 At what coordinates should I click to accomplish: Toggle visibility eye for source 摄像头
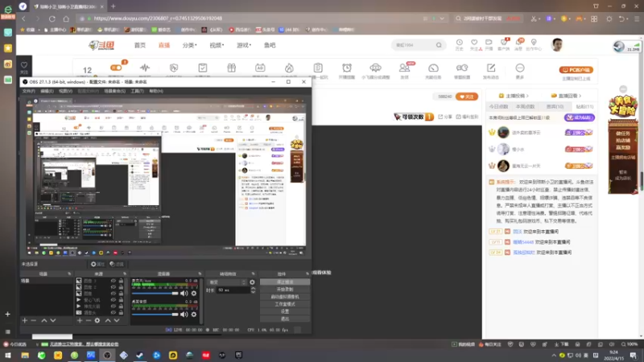[x=114, y=312]
